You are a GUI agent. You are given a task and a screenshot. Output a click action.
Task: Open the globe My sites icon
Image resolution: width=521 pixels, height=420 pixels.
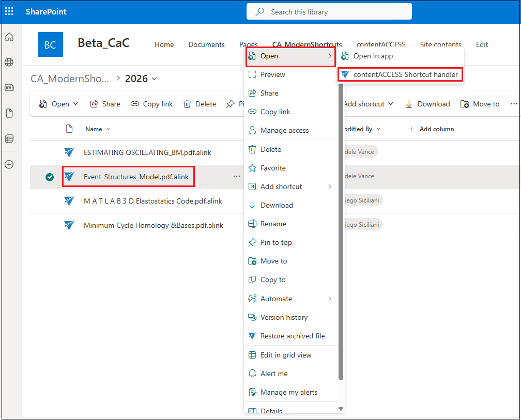click(9, 63)
